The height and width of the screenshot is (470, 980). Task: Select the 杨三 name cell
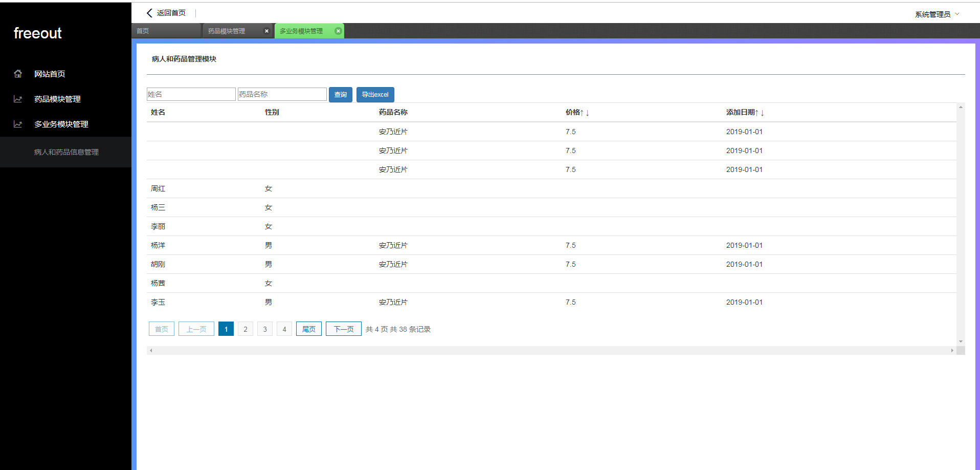(x=158, y=207)
